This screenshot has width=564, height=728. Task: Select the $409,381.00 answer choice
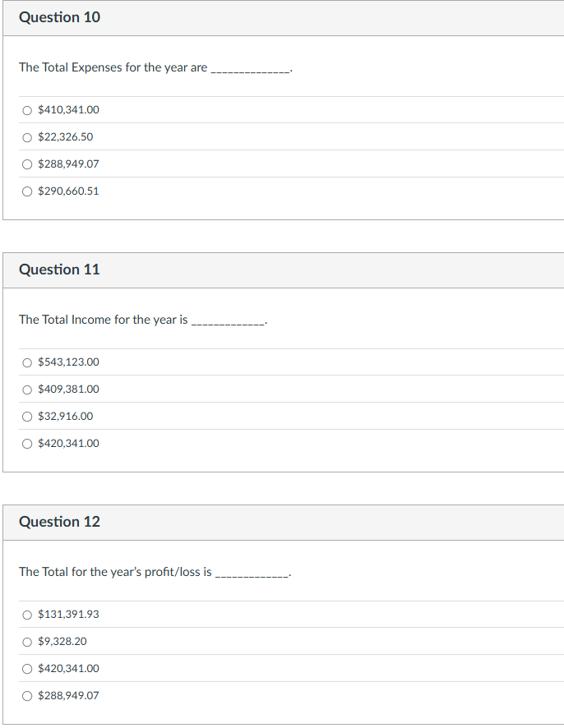tap(26, 389)
